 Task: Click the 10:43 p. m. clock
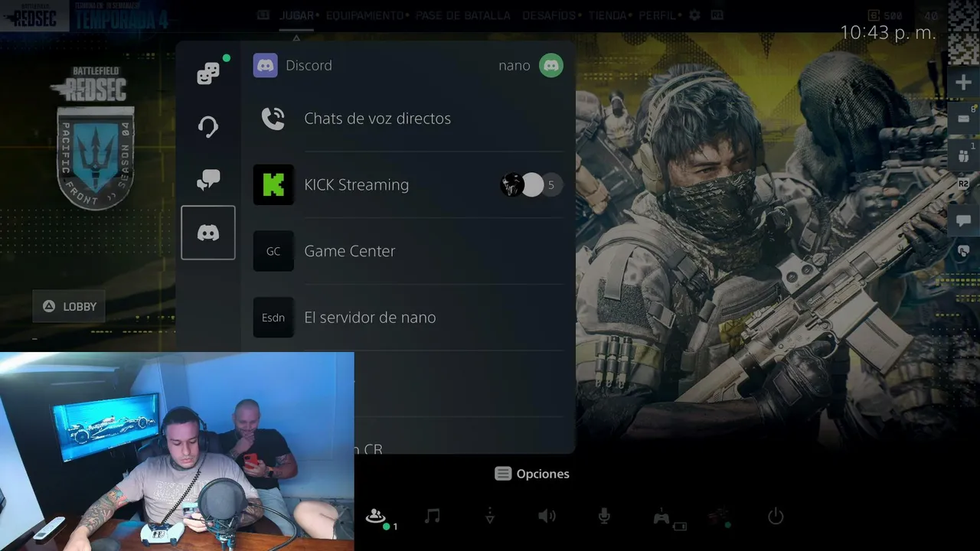tap(888, 33)
